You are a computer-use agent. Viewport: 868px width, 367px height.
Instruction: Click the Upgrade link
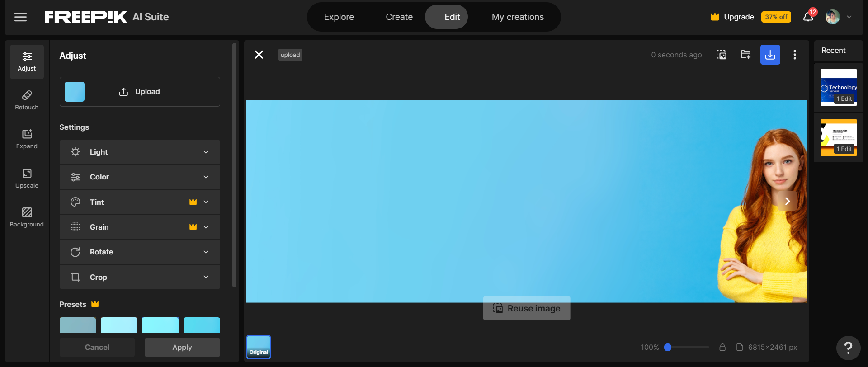739,17
